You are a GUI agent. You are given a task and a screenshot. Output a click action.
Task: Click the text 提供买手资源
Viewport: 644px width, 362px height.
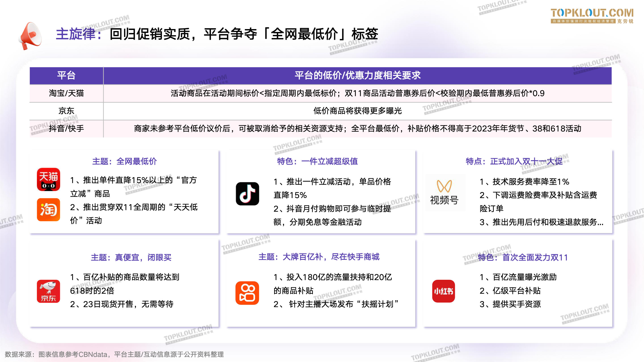click(x=510, y=304)
